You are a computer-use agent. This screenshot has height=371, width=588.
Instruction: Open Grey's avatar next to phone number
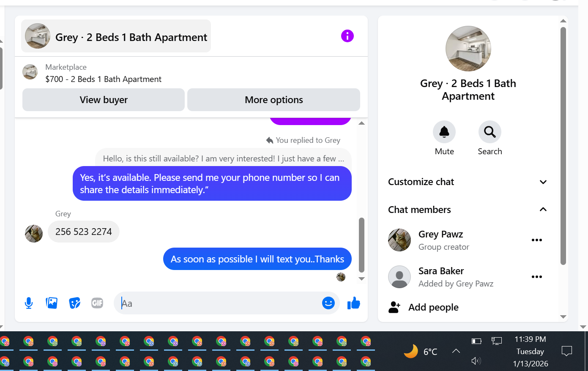click(34, 233)
